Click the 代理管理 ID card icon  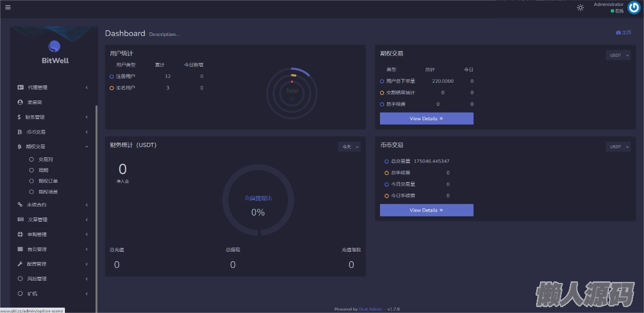tap(20, 87)
